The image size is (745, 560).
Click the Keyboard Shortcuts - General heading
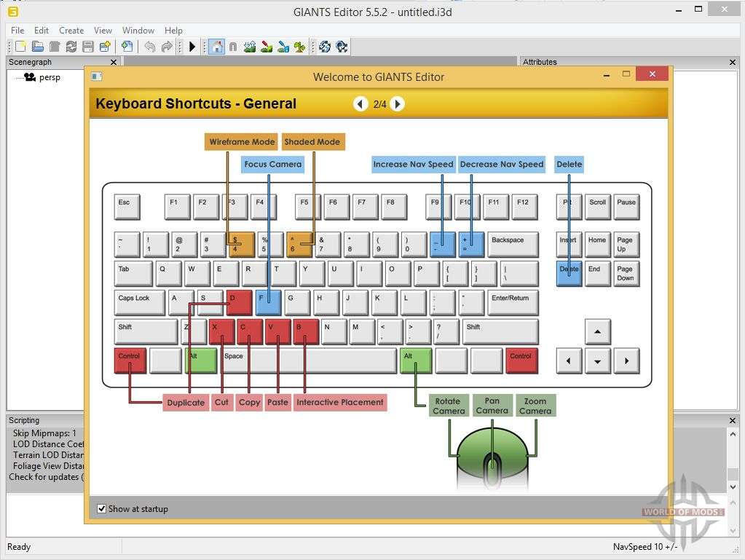tap(196, 103)
